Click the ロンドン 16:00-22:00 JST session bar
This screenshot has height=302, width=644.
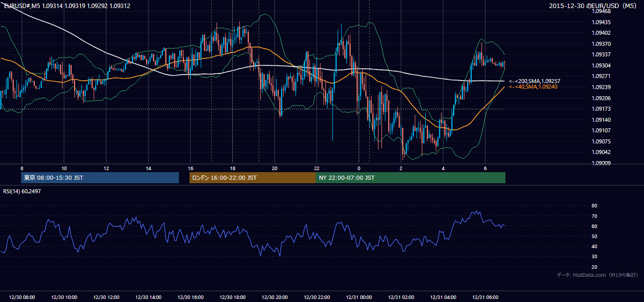252,178
